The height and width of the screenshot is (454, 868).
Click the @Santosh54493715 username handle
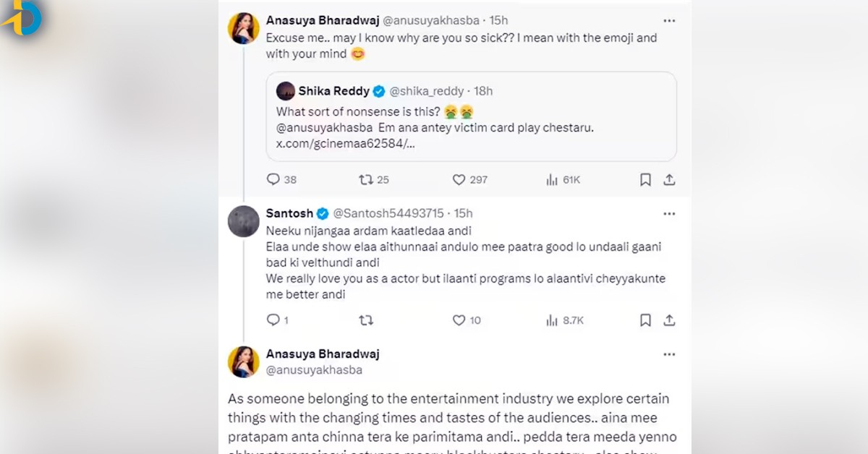pos(387,213)
